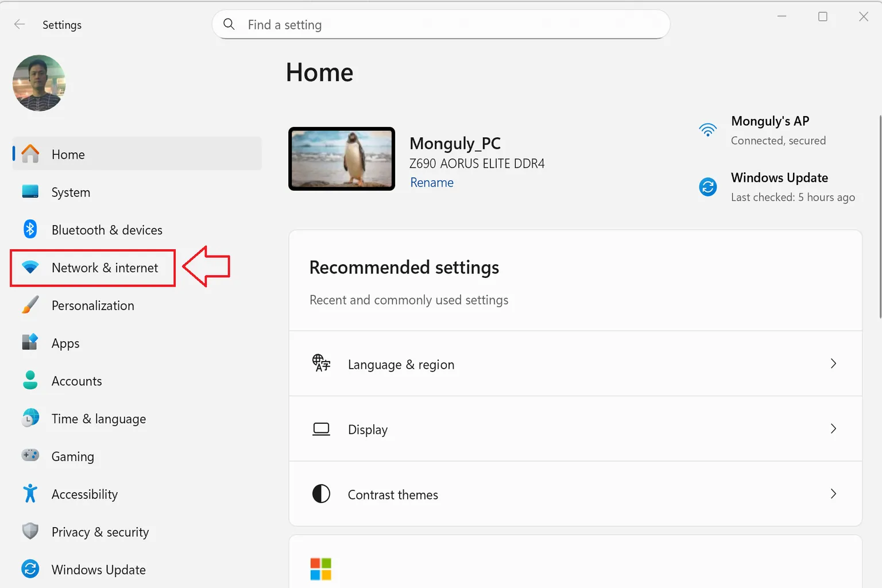The height and width of the screenshot is (588, 882).
Task: Click the search magnifier icon
Action: [229, 24]
